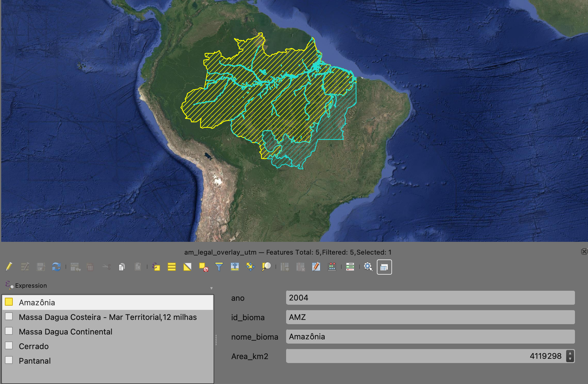Click the filter funnel icon
The width and height of the screenshot is (588, 384).
click(219, 267)
